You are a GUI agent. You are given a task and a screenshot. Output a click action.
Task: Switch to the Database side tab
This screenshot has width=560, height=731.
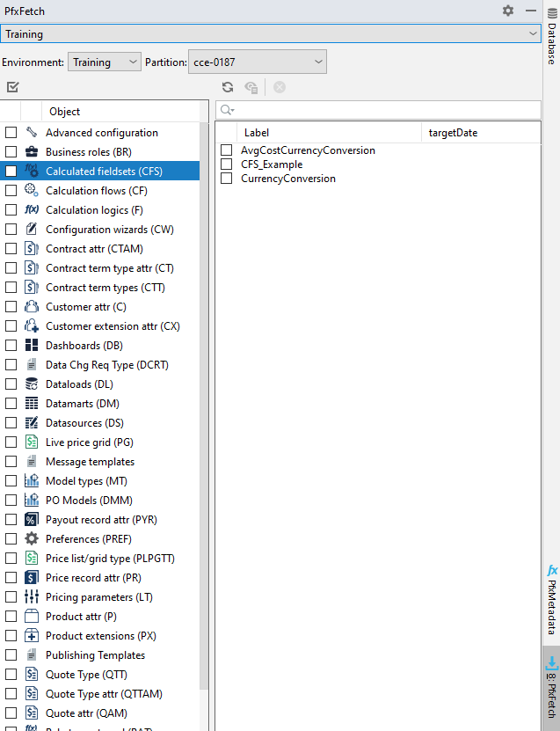[x=552, y=44]
